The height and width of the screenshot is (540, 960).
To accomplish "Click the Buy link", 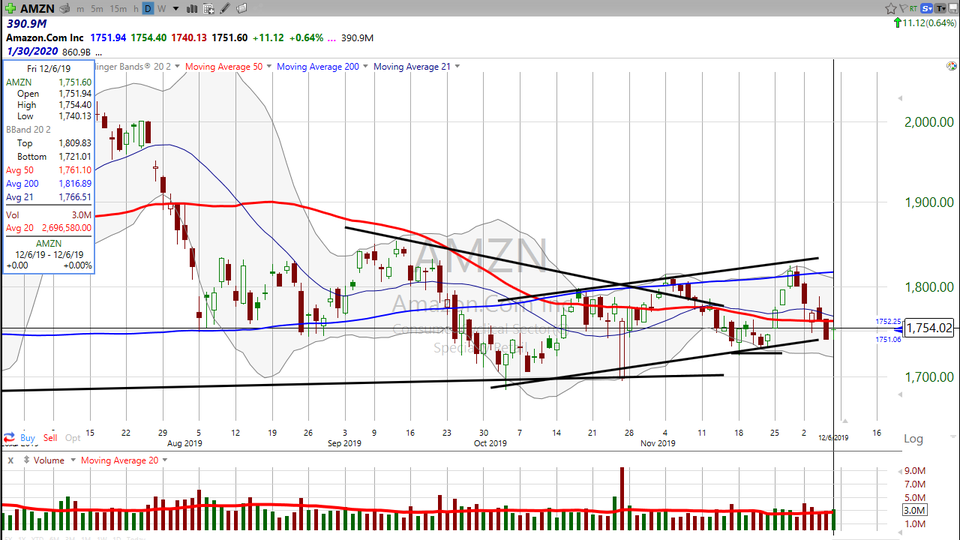I will pyautogui.click(x=28, y=438).
